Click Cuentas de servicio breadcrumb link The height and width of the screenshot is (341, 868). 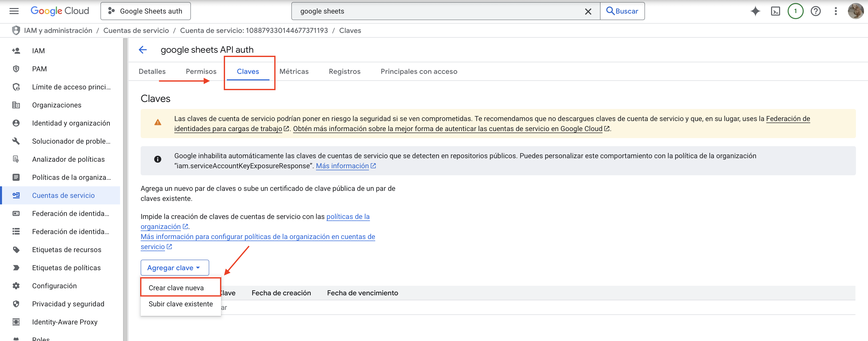click(136, 30)
